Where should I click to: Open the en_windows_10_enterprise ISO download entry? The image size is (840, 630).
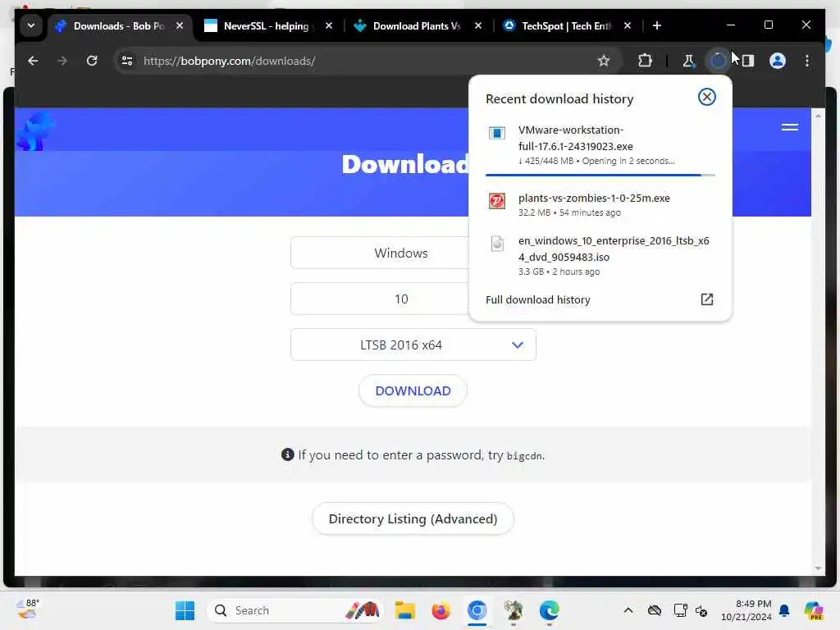600,256
